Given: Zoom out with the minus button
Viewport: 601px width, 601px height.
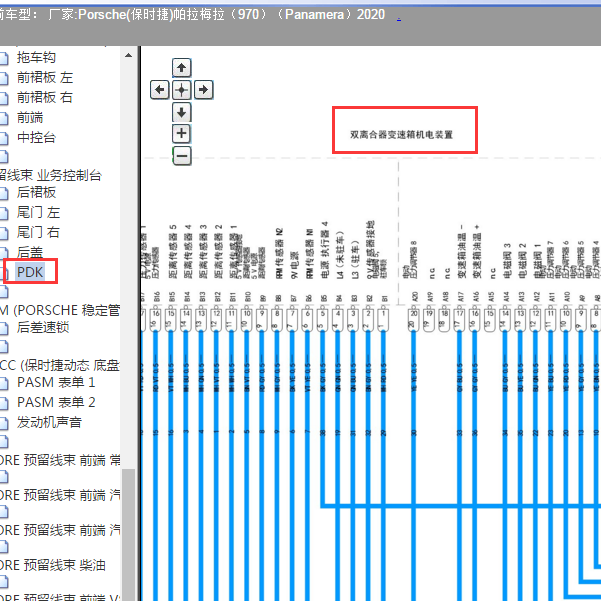Looking at the screenshot, I should click(182, 156).
